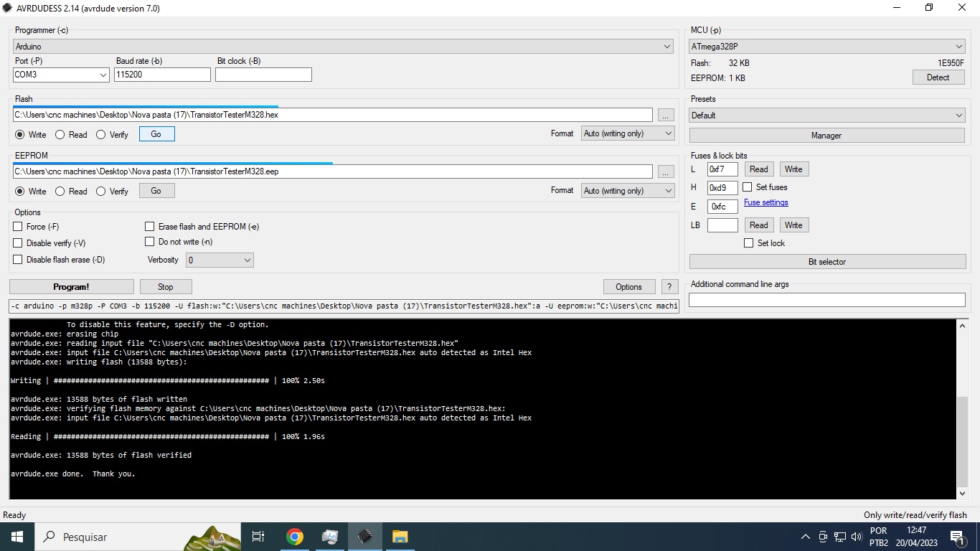The width and height of the screenshot is (980, 551).
Task: Open the Windows notification center
Action: (957, 537)
